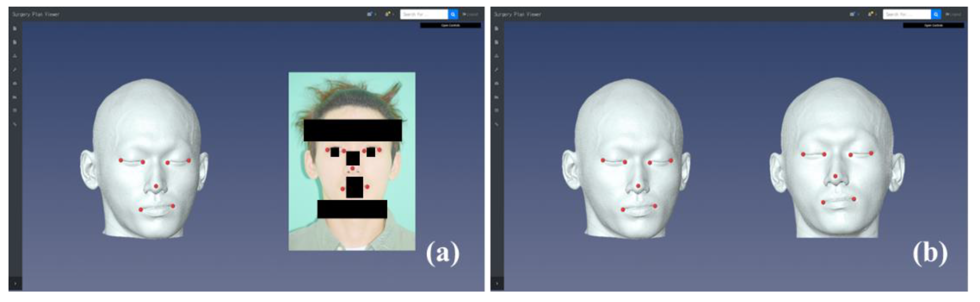Select nose landmark dot on the patient photo

click(353, 168)
